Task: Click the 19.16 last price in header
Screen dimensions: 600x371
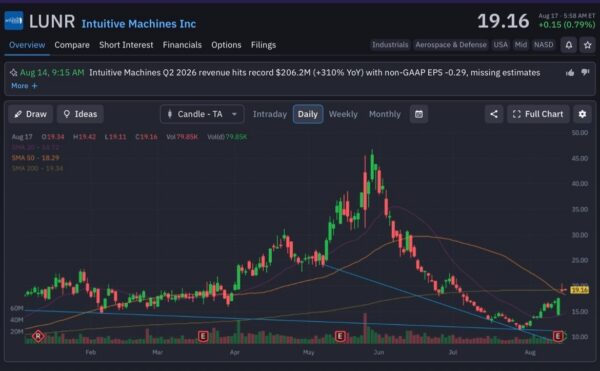Action: pos(503,21)
